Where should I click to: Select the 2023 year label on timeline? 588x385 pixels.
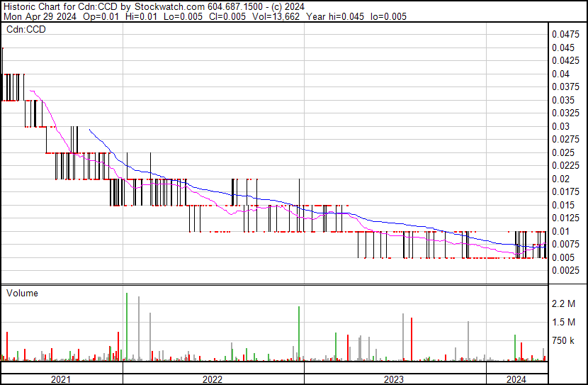393,379
